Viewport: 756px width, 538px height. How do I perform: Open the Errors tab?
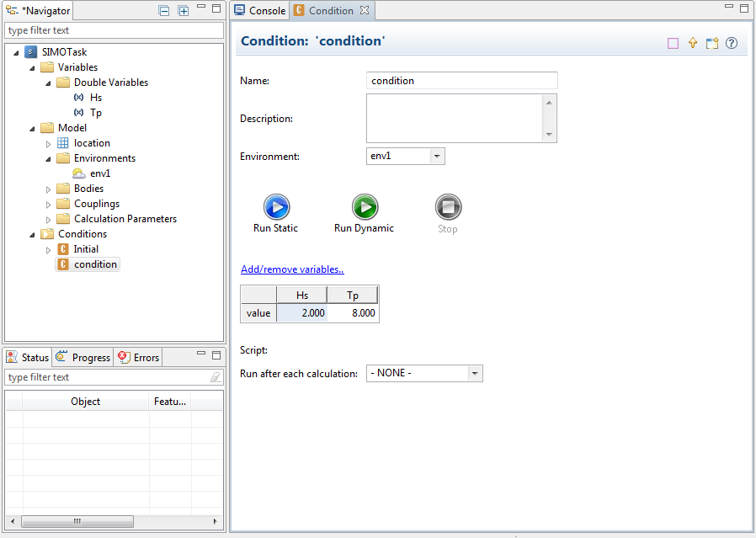pyautogui.click(x=138, y=357)
